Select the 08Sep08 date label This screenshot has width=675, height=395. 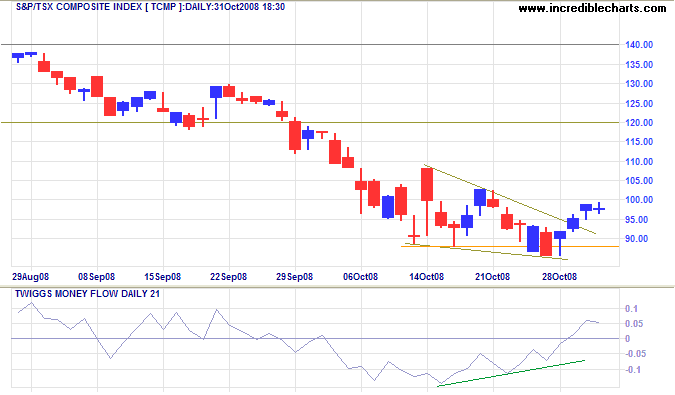(x=96, y=277)
